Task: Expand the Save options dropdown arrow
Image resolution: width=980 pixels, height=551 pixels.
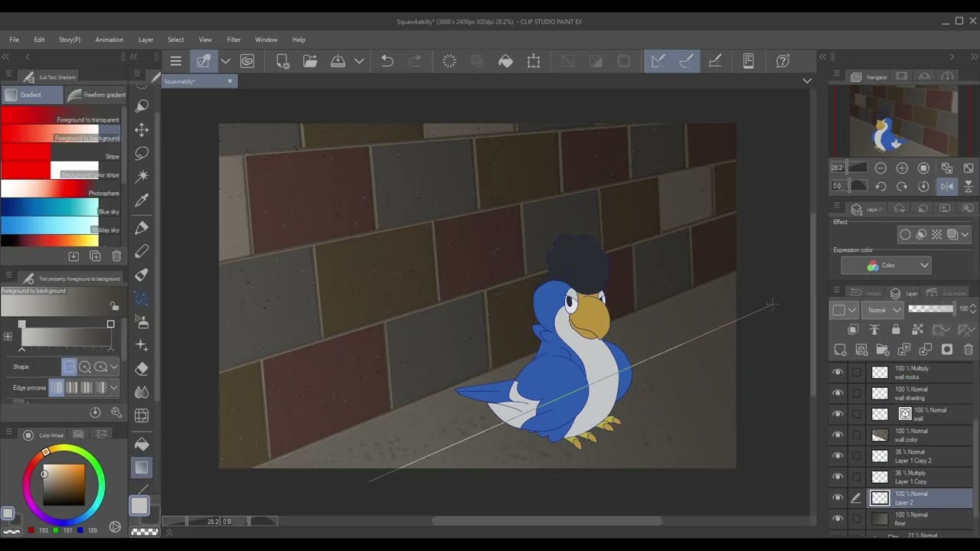Action: point(358,61)
